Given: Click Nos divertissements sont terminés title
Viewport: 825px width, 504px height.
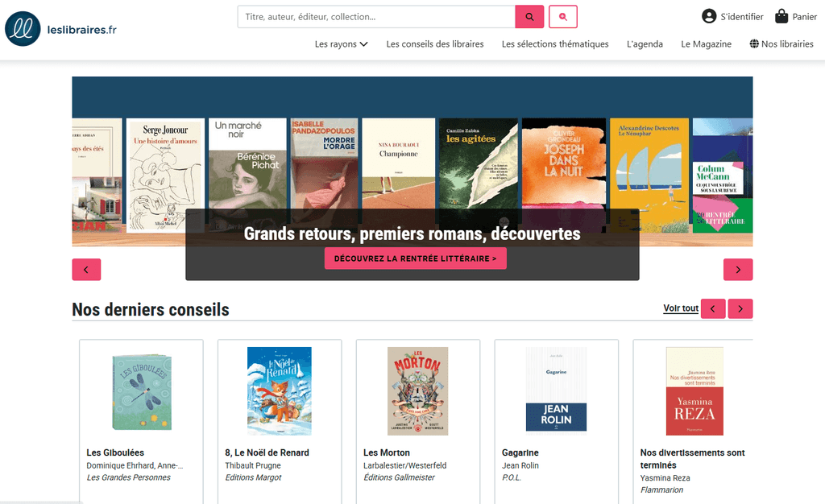Looking at the screenshot, I should pos(692,459).
